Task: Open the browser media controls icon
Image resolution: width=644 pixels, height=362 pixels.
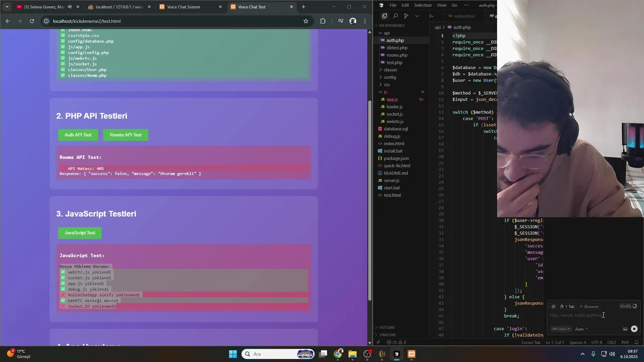Action: [x=341, y=21]
